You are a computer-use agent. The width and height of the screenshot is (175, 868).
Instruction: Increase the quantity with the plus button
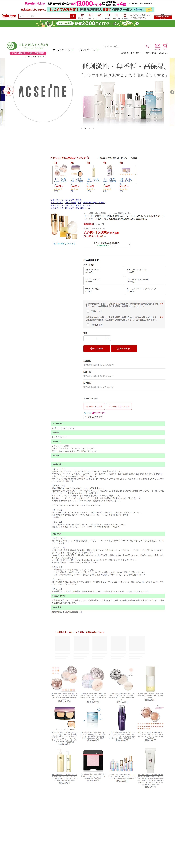point(108,338)
